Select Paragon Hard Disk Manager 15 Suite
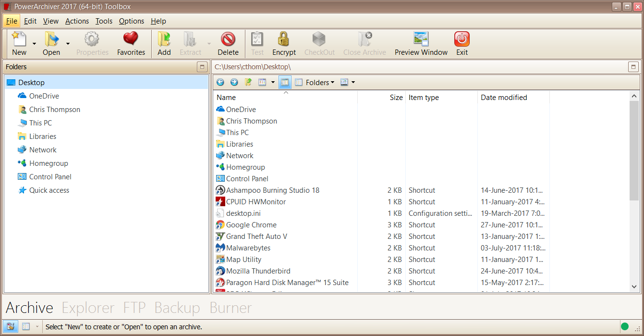 tap(283, 283)
